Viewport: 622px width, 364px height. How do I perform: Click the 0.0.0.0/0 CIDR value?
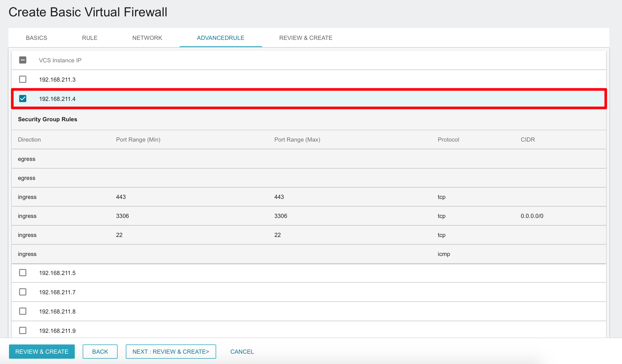pos(532,216)
